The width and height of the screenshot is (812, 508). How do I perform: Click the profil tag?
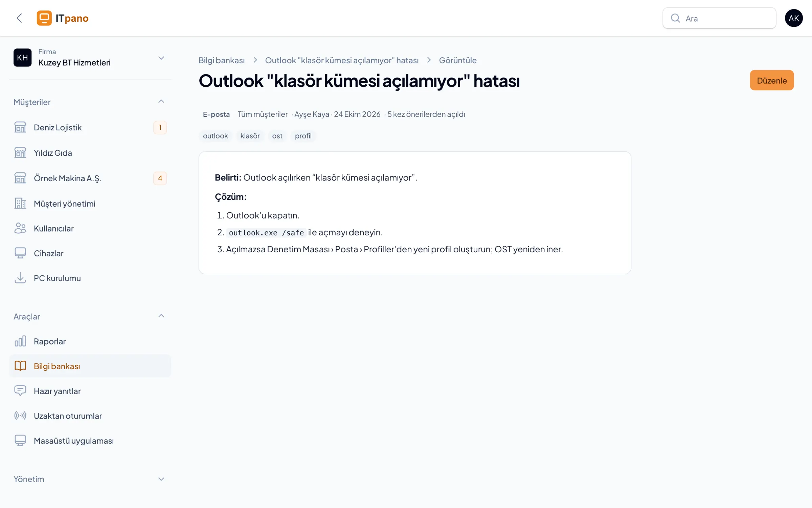[x=303, y=136]
